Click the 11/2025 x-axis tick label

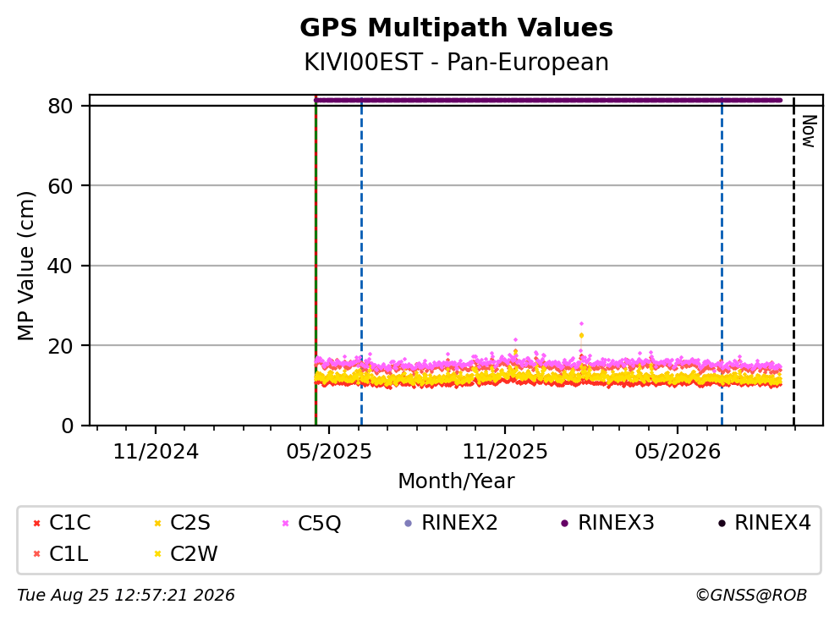coord(505,452)
